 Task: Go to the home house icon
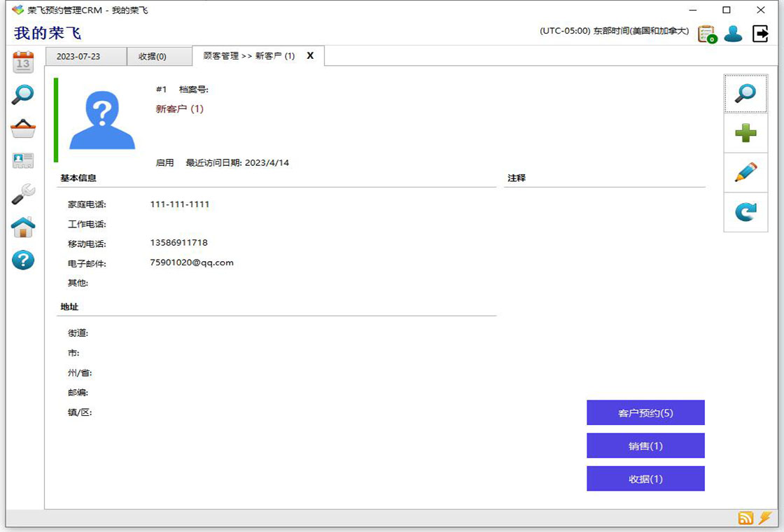click(23, 227)
